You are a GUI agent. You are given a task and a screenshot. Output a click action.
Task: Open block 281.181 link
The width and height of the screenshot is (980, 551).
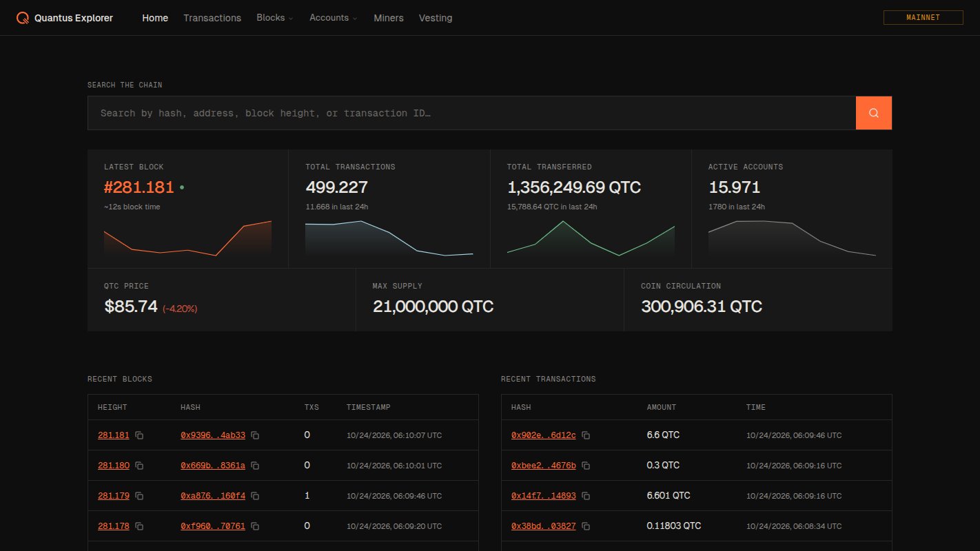pos(114,435)
